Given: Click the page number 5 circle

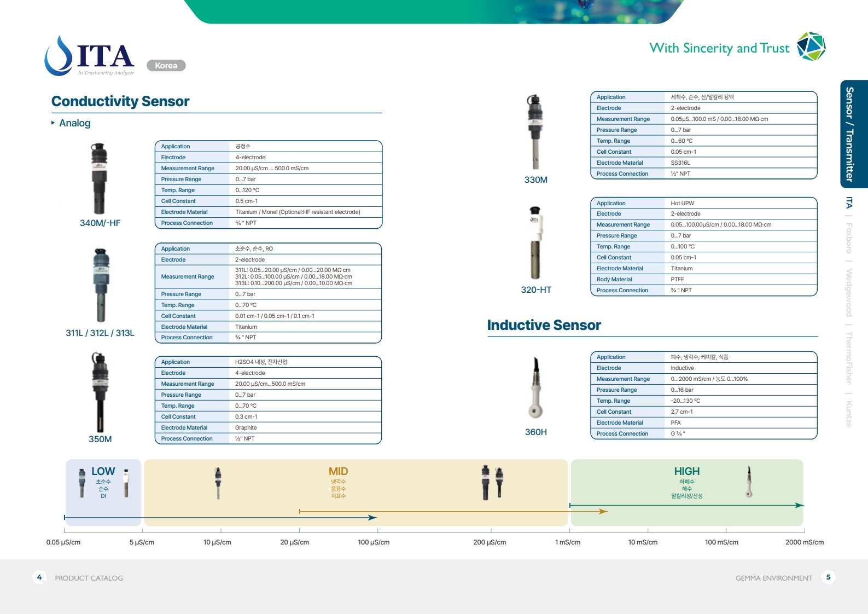Looking at the screenshot, I should (828, 577).
